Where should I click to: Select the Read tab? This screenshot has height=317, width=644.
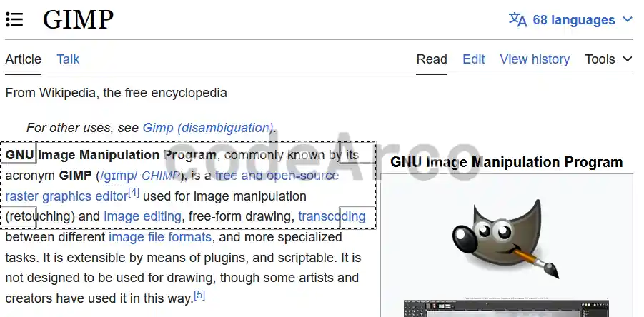[432, 59]
